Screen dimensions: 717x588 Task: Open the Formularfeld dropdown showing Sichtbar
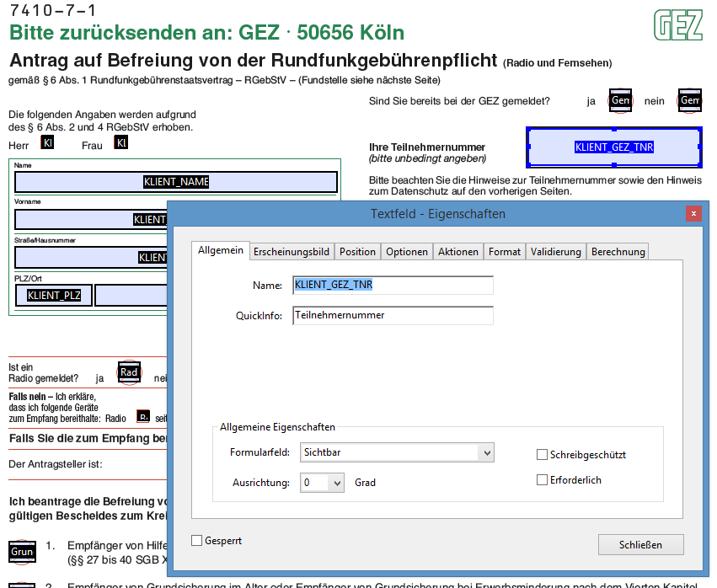(x=397, y=452)
